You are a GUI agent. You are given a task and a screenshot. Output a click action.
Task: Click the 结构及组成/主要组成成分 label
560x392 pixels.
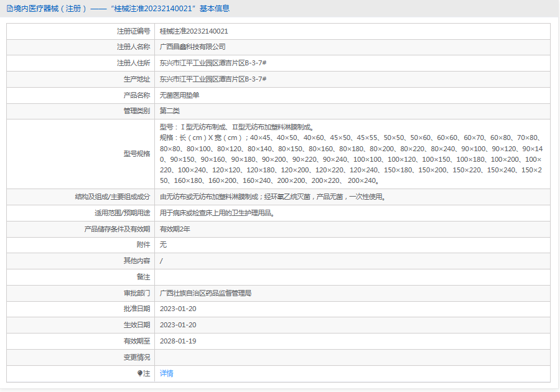pyautogui.click(x=113, y=197)
